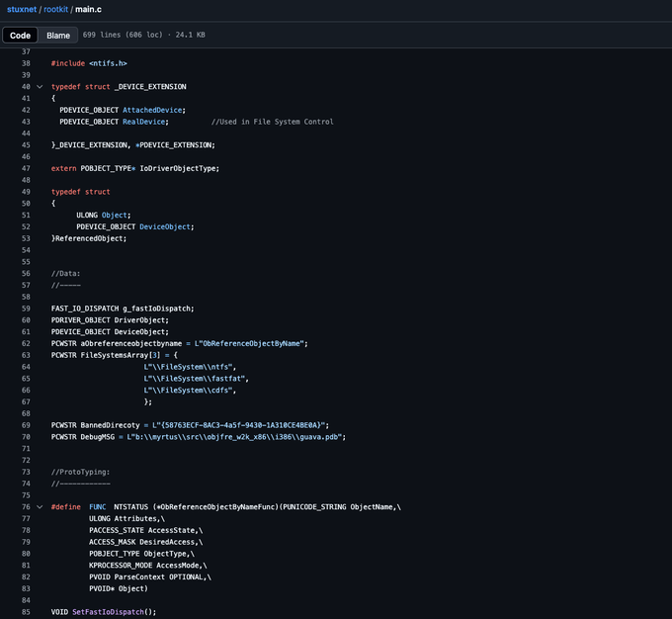Select line number 85
672x619 pixels.
[x=26, y=612]
